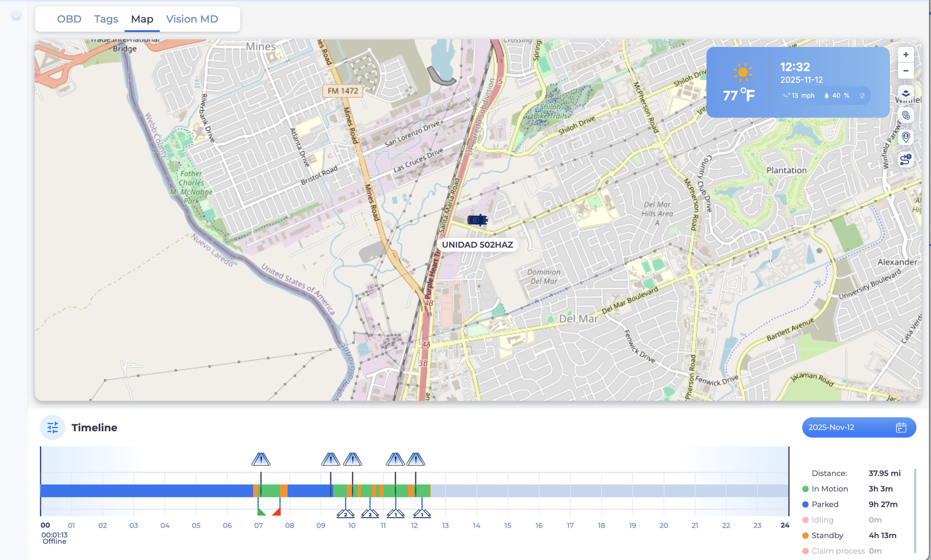Switch to the Vision MD tab
This screenshot has width=931, height=560.
click(192, 19)
